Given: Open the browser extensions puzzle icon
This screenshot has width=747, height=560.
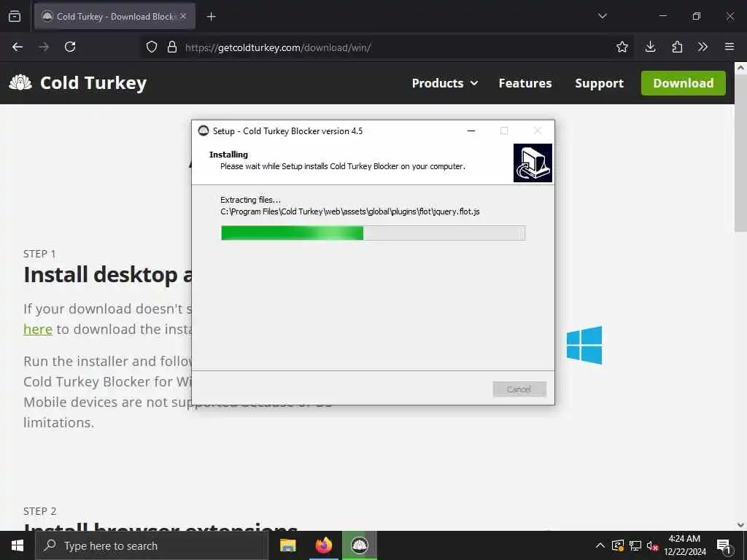Looking at the screenshot, I should (676, 47).
